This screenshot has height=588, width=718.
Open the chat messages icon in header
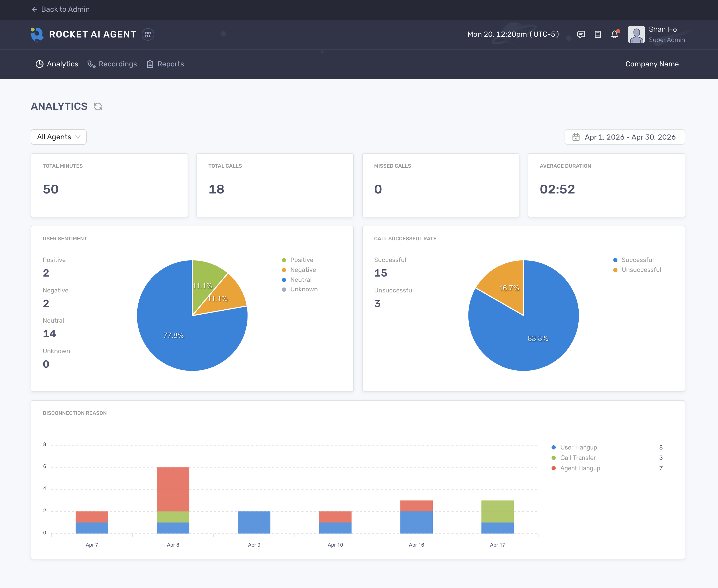pos(581,34)
